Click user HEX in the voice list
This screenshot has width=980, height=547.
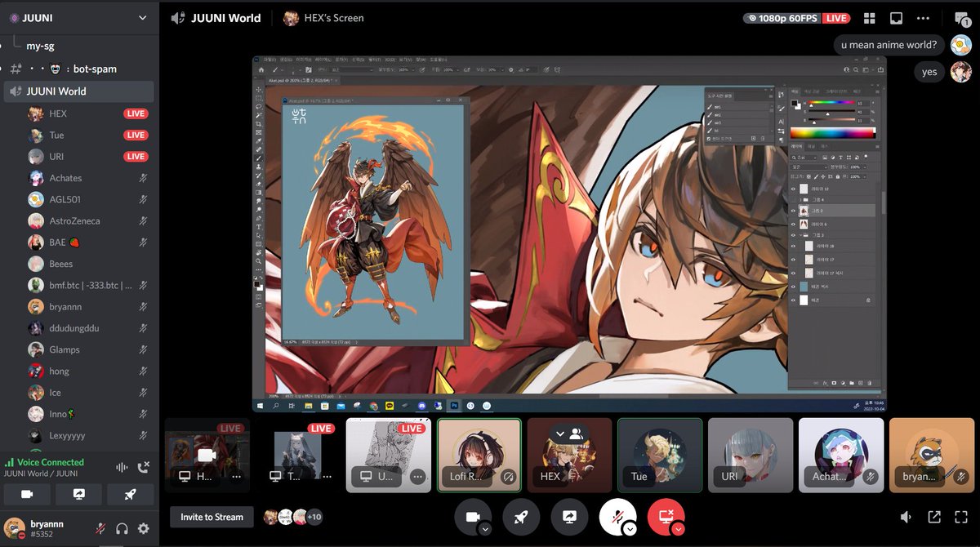click(57, 114)
